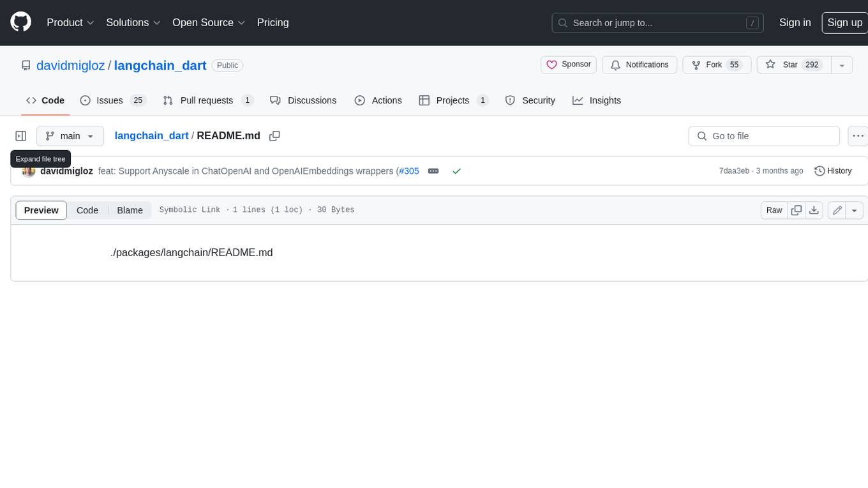Click the Symbolic Link file info text

(190, 210)
